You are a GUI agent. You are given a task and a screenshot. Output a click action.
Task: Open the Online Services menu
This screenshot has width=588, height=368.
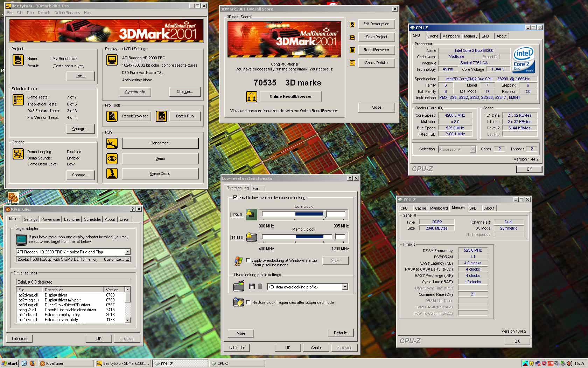[x=67, y=13]
